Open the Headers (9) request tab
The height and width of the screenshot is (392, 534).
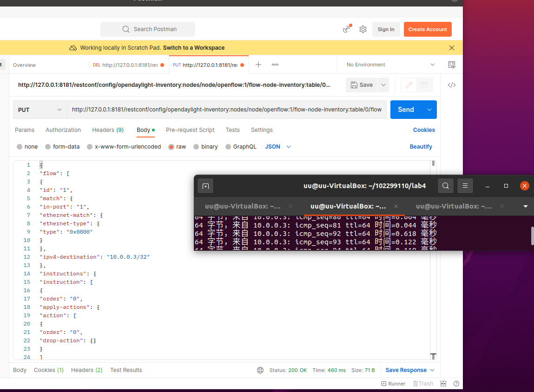click(108, 130)
